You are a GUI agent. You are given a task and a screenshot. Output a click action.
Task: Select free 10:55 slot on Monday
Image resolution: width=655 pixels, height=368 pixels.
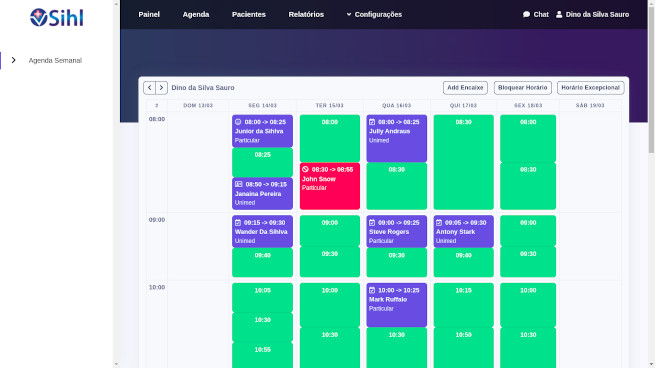pyautogui.click(x=262, y=355)
